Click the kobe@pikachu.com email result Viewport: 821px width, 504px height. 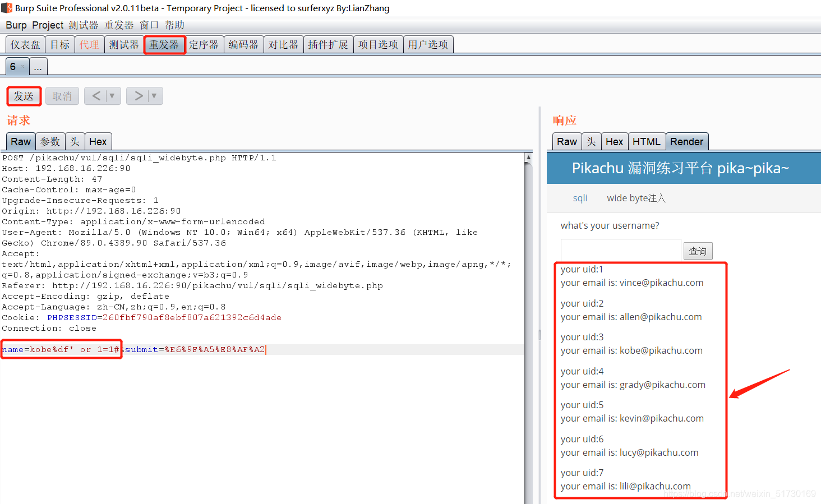tap(661, 350)
